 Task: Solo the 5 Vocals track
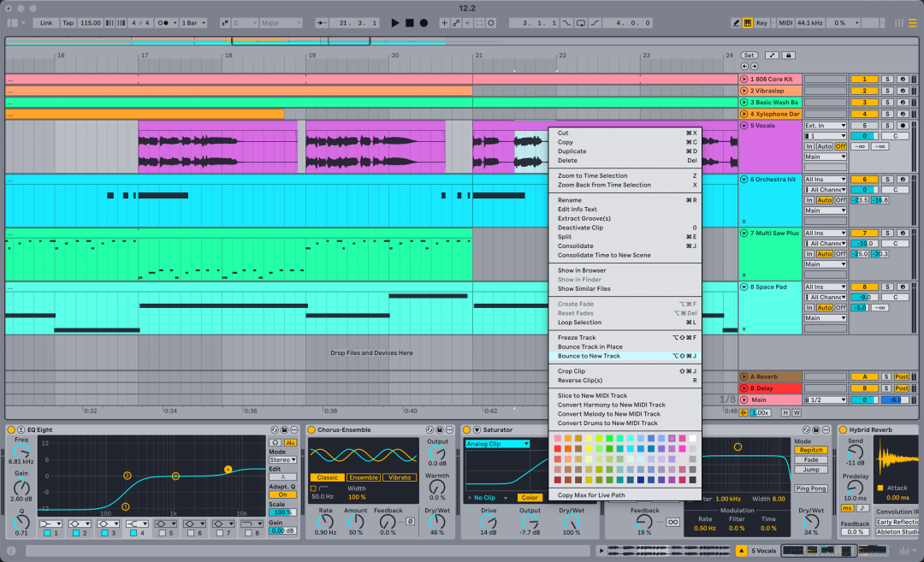(x=886, y=126)
